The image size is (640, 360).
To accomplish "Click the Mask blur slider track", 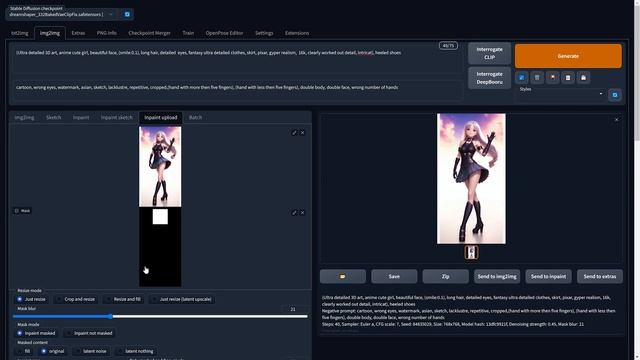I will tap(160, 316).
